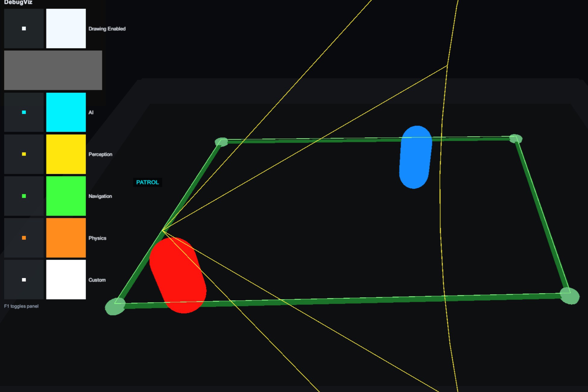Select the blue capsule agent
This screenshot has width=588, height=392.
coord(416,157)
